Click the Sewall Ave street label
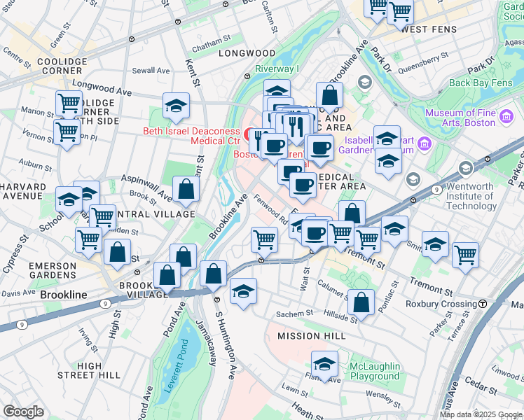 [x=151, y=71]
